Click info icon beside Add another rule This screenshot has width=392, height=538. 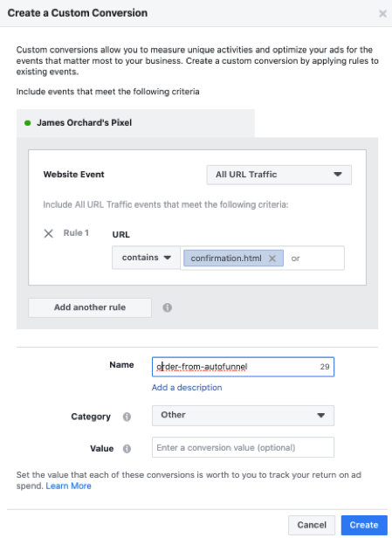pos(168,307)
